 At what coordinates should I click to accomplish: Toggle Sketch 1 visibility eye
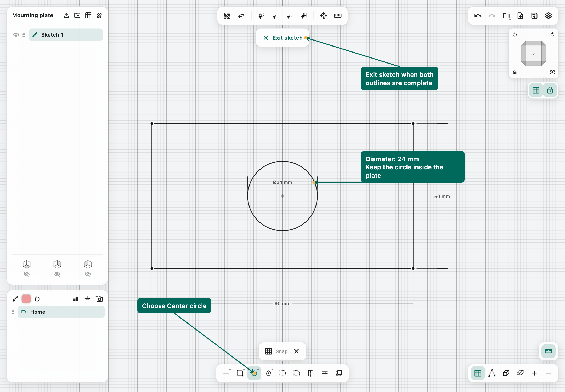point(16,35)
